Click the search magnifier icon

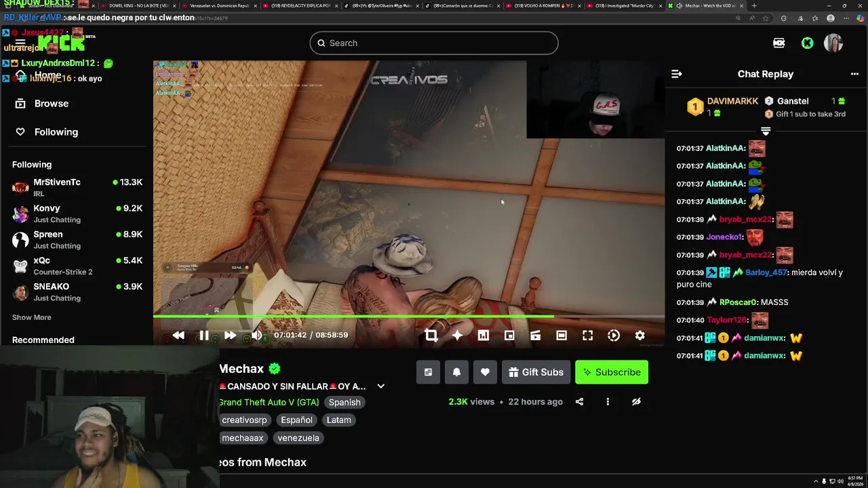[x=321, y=43]
